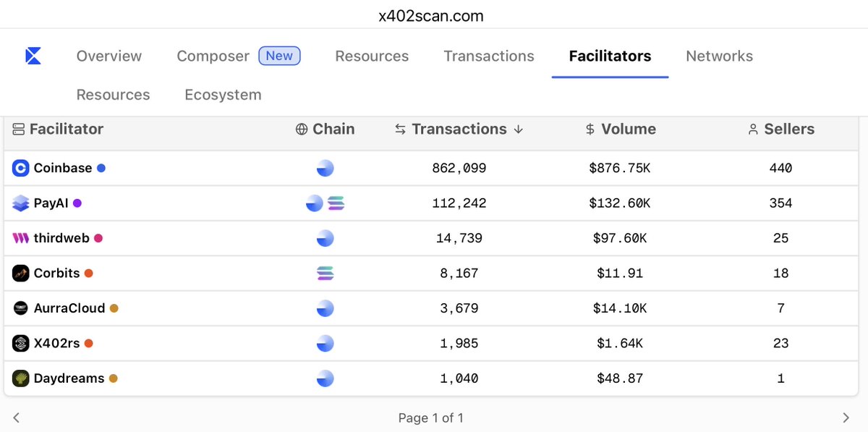868x432 pixels.
Task: Click the Daydreams facilitator logo icon
Action: coord(20,378)
